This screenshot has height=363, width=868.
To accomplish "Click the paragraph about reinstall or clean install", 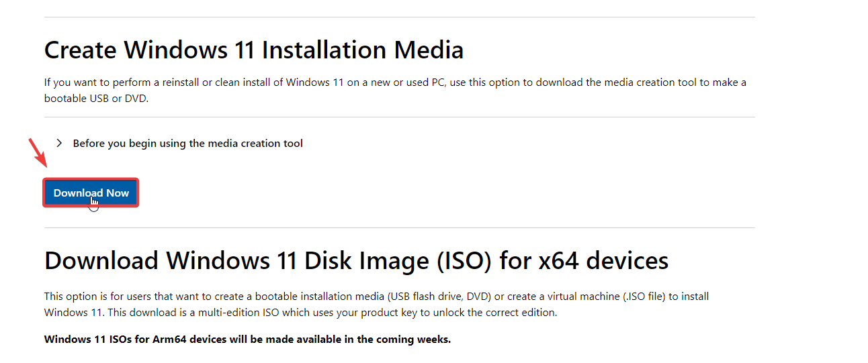I will (395, 83).
